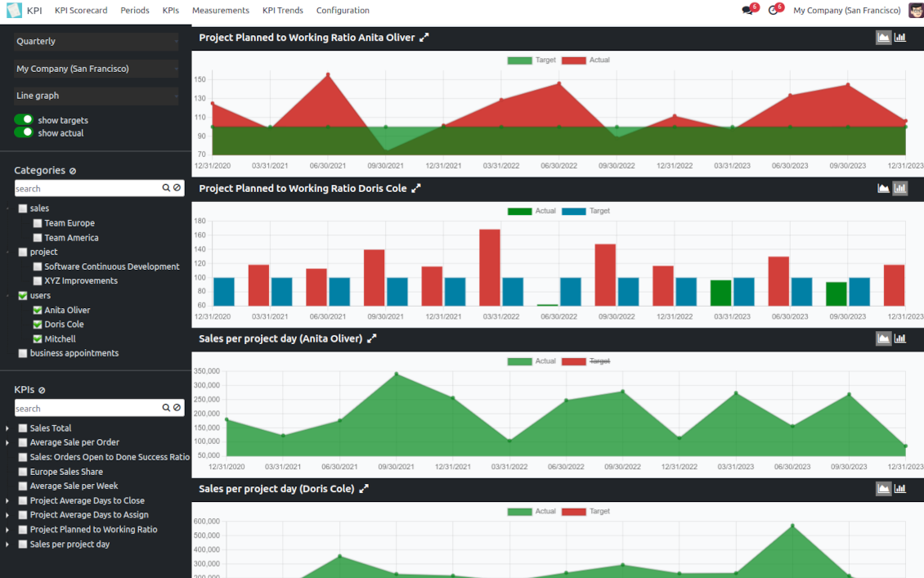
Task: Uncheck the Doris Cole checkbox
Action: [38, 325]
